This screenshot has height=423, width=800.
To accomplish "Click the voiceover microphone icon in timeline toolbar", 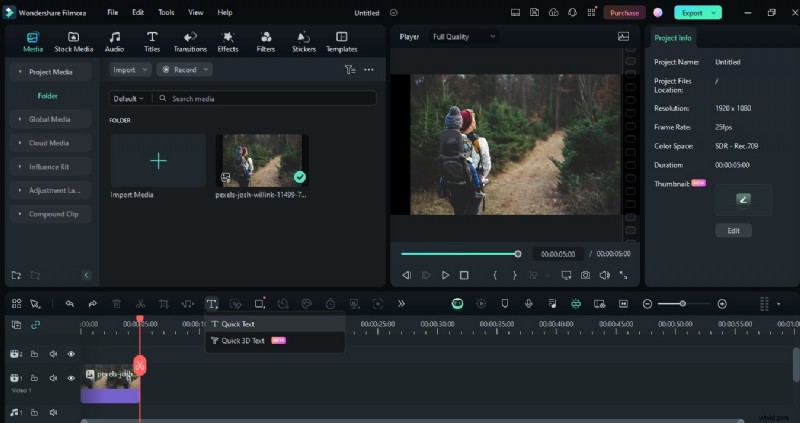I will point(527,303).
